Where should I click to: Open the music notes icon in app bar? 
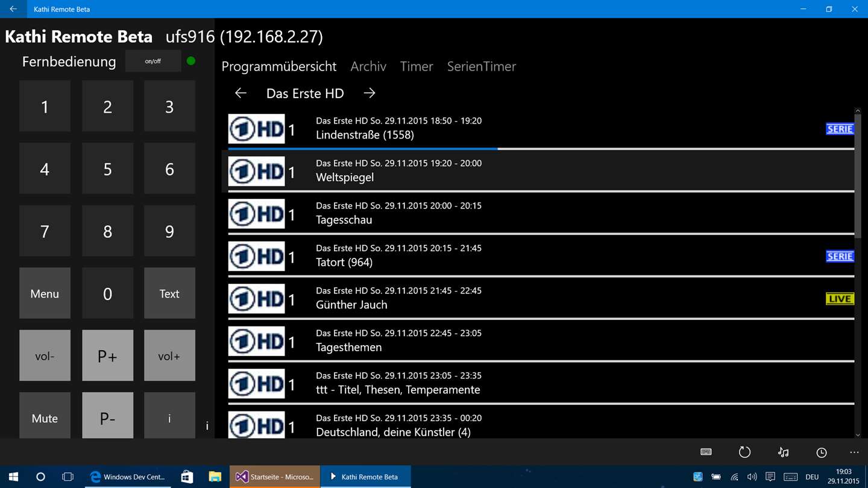pos(783,452)
